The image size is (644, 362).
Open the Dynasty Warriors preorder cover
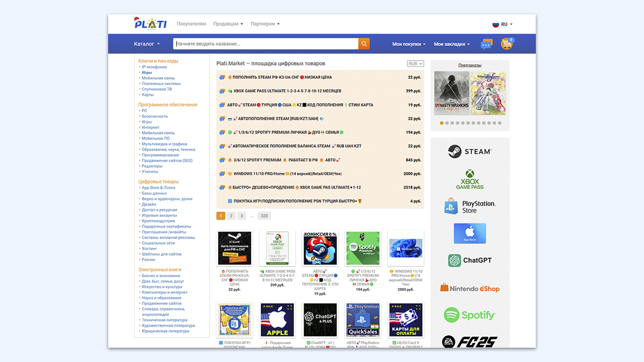[x=452, y=93]
